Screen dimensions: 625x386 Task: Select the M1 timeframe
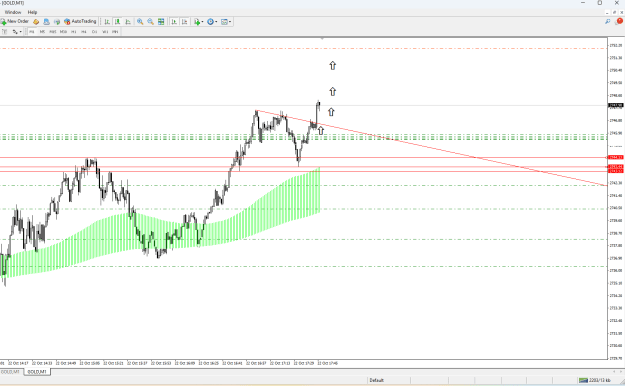coord(32,32)
